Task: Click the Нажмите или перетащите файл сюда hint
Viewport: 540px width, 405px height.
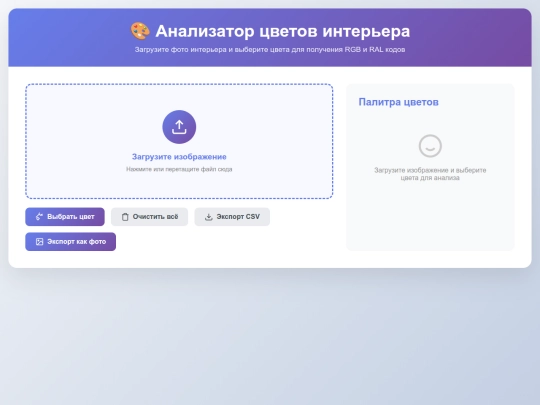Action: (x=179, y=169)
